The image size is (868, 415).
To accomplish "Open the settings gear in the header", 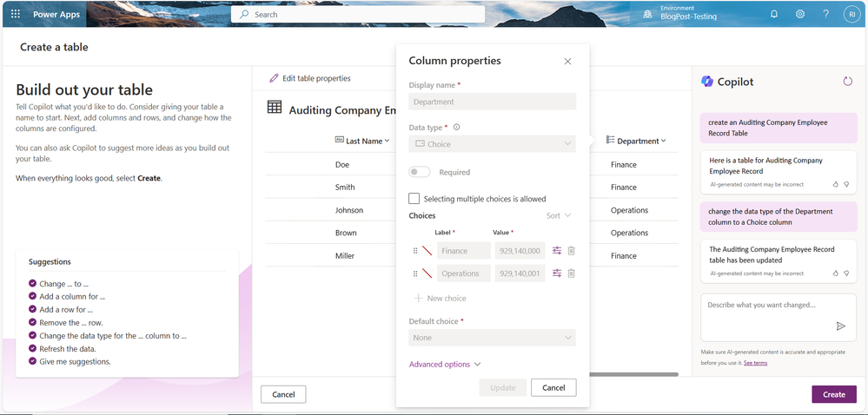I will point(800,15).
